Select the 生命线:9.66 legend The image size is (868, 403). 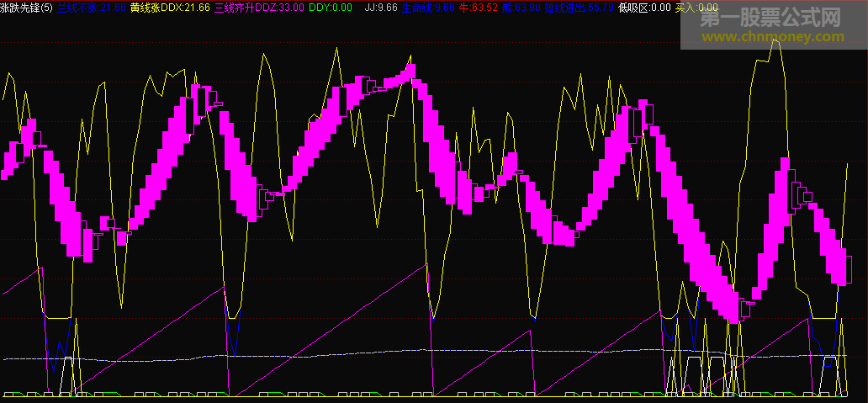pyautogui.click(x=428, y=8)
